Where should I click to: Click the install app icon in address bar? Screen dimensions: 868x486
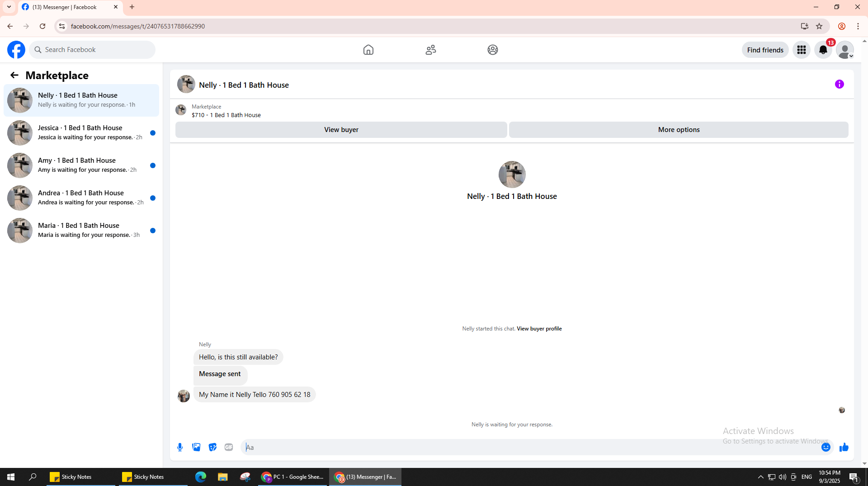(805, 26)
